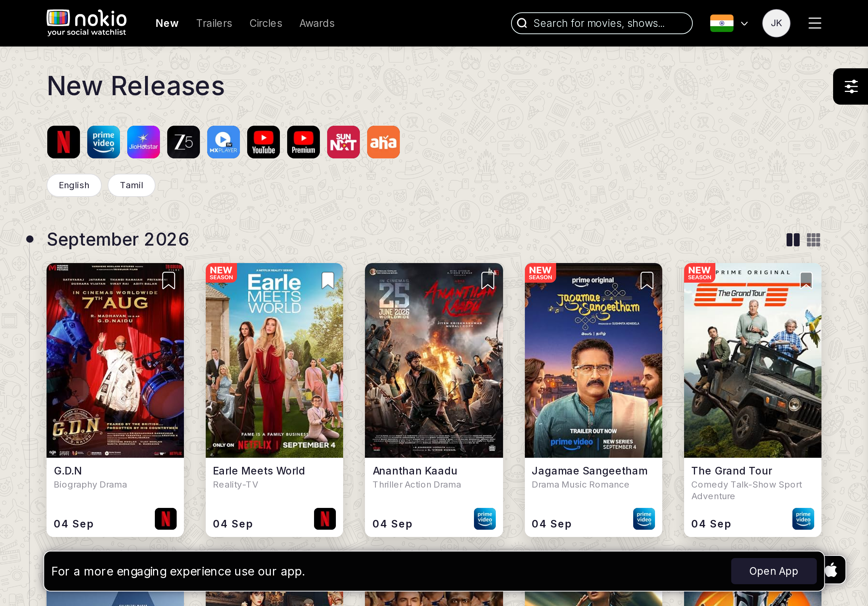This screenshot has width=868, height=606.
Task: Click Prime Video badge on The Grand Tour card
Action: pos(803,519)
